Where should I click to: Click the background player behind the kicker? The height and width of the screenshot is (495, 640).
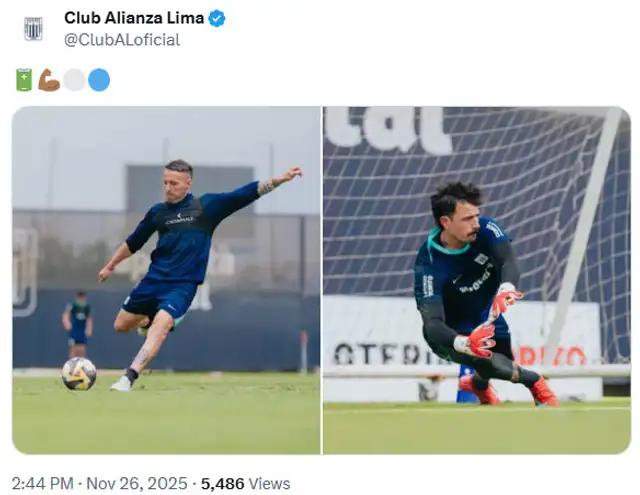[x=78, y=324]
